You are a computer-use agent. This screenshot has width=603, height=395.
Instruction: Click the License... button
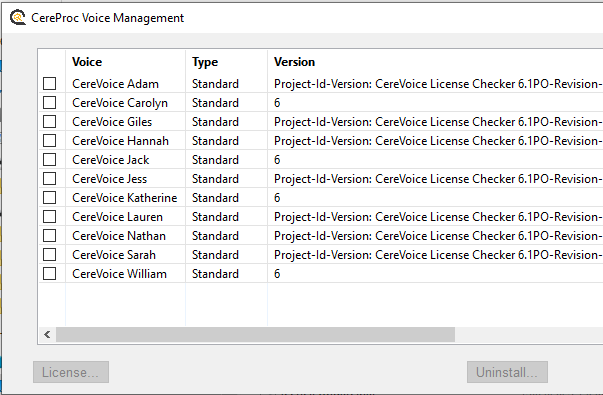tap(71, 372)
